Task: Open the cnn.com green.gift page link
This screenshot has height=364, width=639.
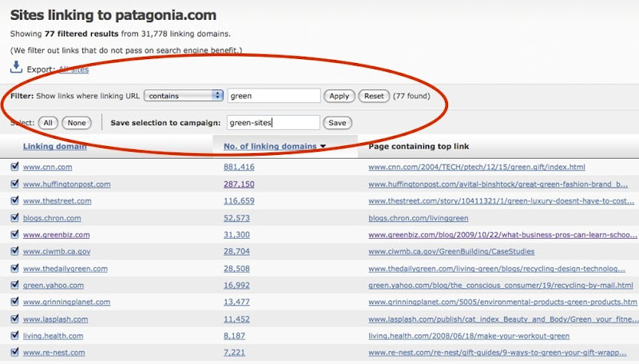Action: (x=477, y=167)
